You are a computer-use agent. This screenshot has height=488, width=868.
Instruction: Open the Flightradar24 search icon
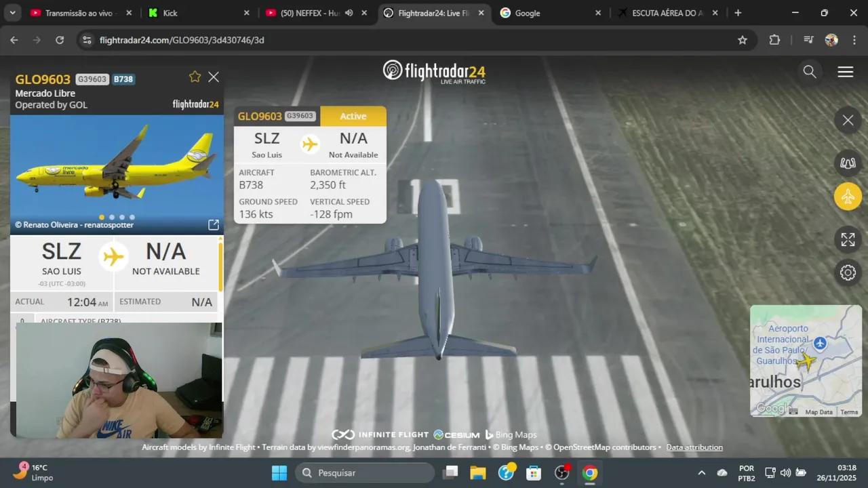coord(810,72)
